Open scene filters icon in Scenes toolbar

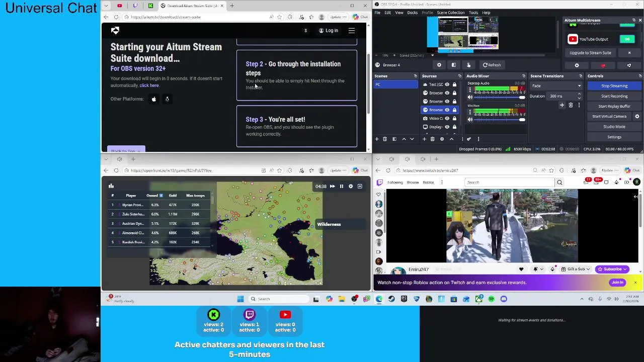coord(394,139)
